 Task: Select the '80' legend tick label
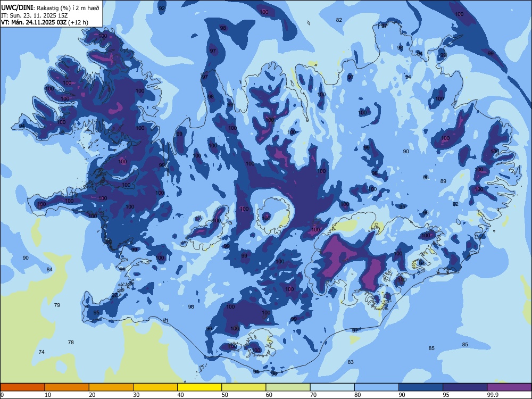[x=358, y=395]
